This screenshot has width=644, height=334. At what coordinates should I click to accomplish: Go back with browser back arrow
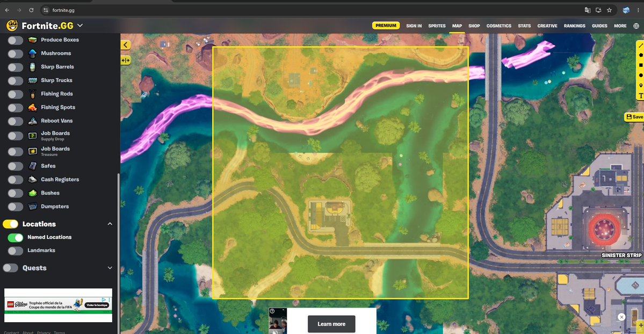(7, 10)
